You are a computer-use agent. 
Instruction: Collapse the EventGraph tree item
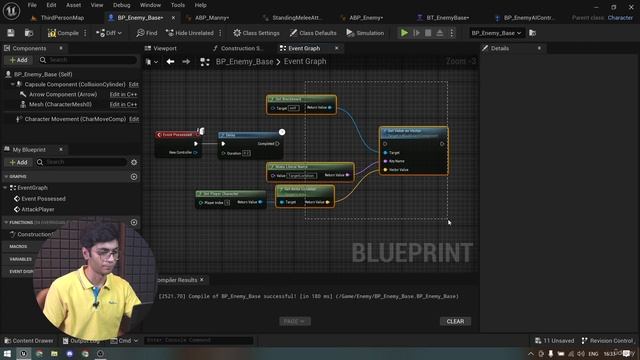click(5, 188)
